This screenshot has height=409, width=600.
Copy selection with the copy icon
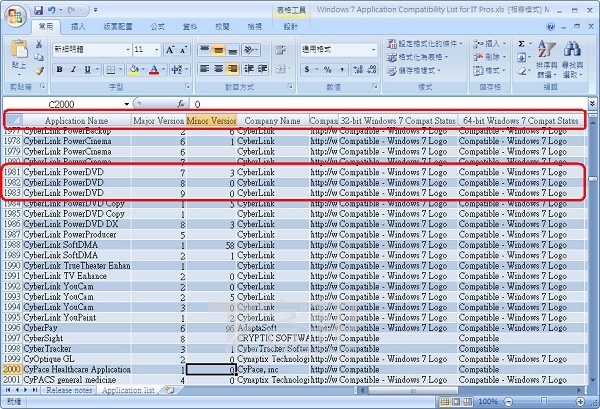pos(39,57)
